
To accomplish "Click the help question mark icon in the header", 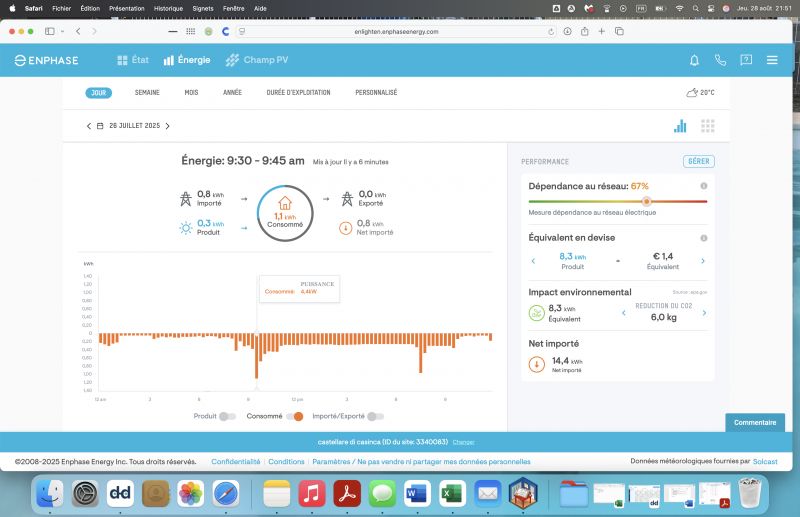I will coord(746,60).
